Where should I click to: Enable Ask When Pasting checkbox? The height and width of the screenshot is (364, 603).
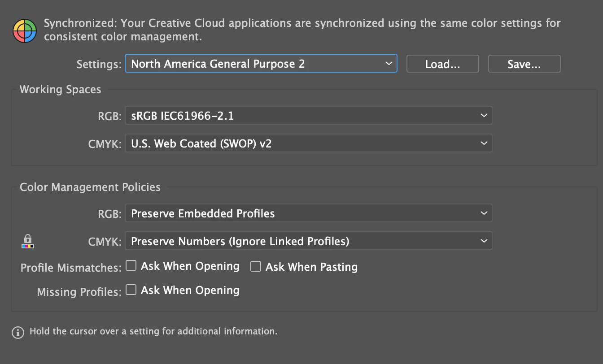coord(256,266)
